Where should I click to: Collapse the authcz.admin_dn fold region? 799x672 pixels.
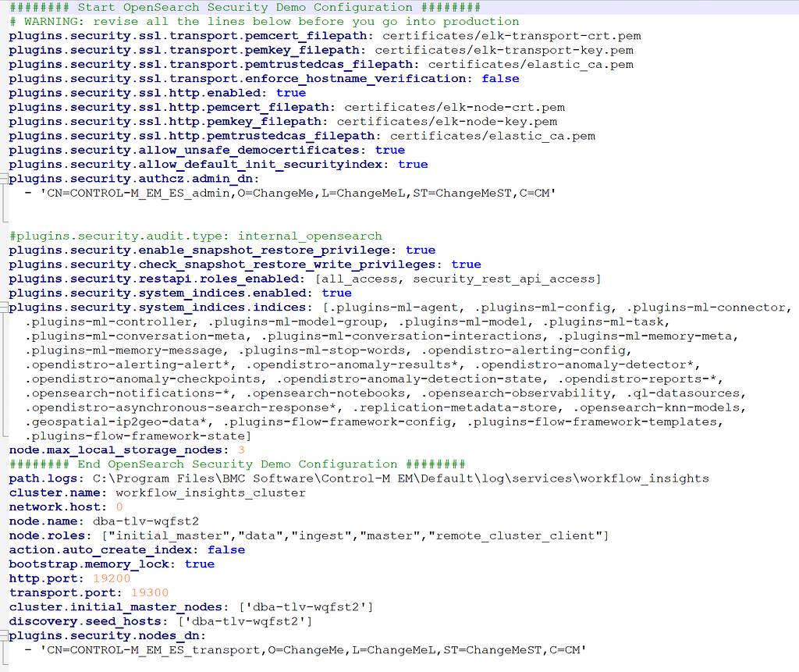(5, 179)
